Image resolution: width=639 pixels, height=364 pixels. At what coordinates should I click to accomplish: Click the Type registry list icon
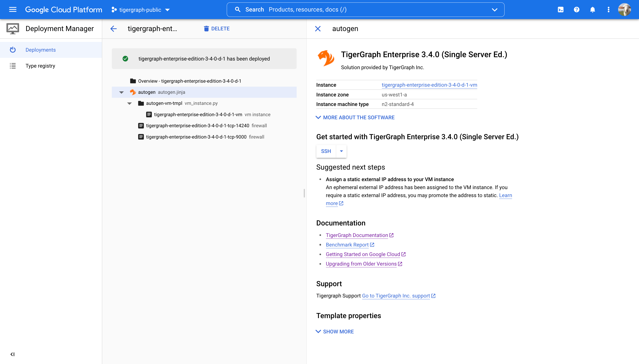click(x=13, y=66)
